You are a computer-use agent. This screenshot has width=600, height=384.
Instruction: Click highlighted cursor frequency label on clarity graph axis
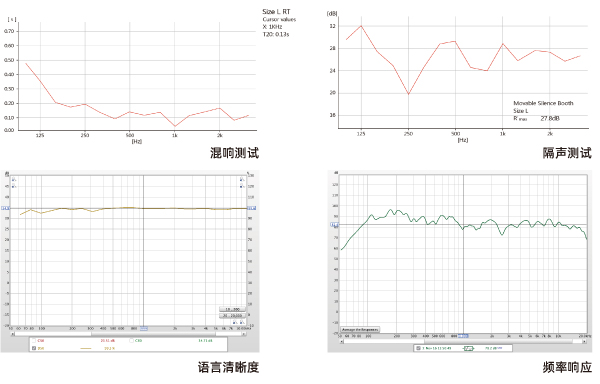click(x=143, y=329)
